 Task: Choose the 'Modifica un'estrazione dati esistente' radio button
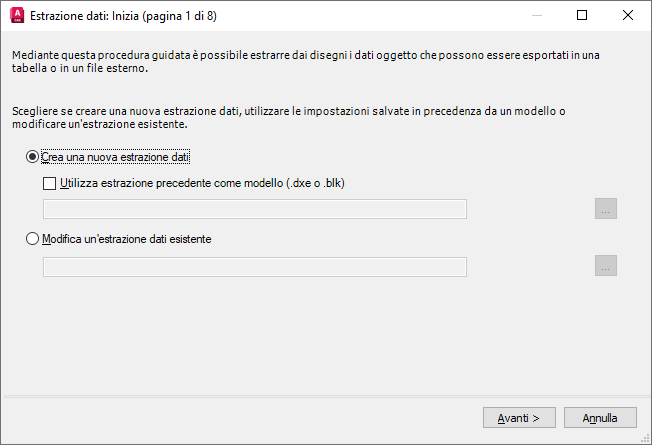[33, 239]
